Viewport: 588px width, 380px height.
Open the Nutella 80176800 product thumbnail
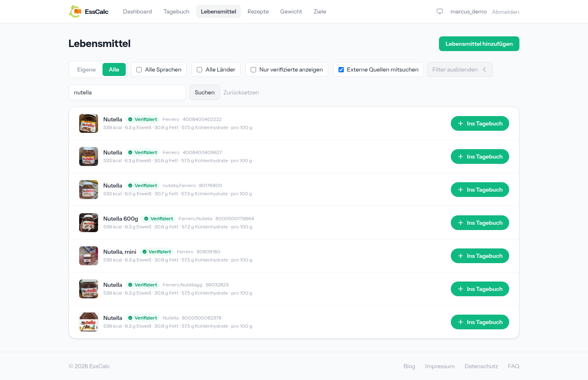(89, 190)
